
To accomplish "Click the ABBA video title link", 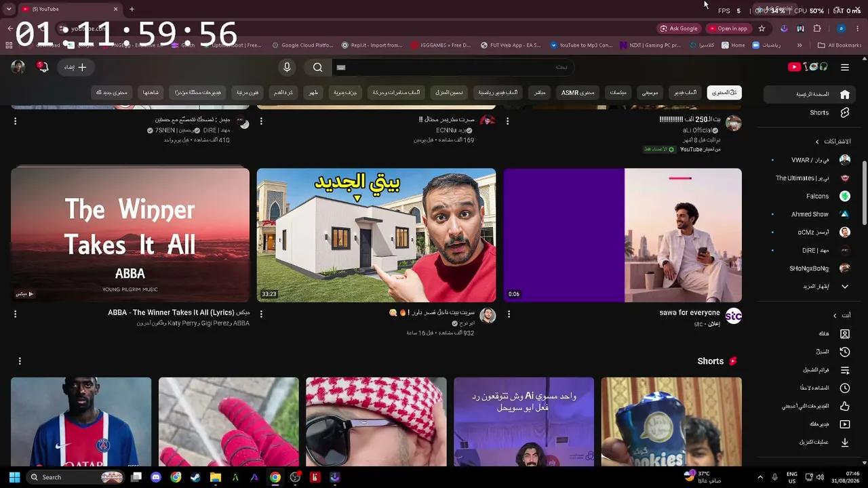I will 179,312.
